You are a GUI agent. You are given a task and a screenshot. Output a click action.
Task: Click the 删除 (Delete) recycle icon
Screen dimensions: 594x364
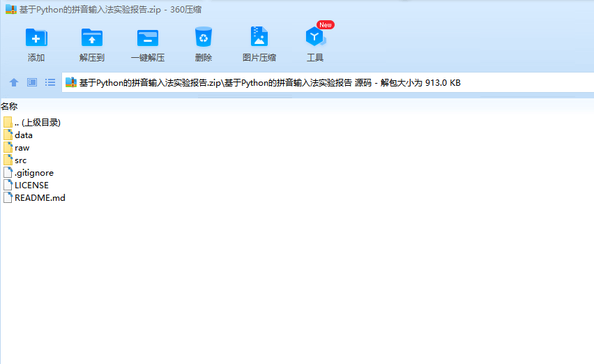pos(204,37)
